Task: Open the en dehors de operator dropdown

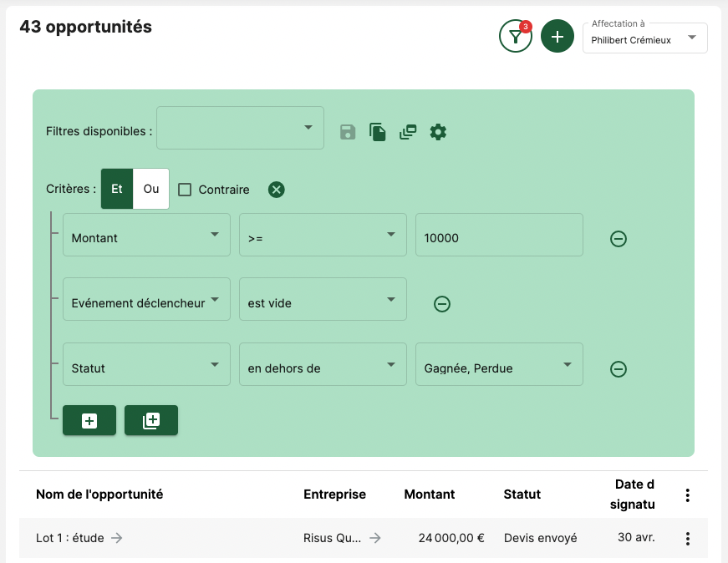Action: 323,364
